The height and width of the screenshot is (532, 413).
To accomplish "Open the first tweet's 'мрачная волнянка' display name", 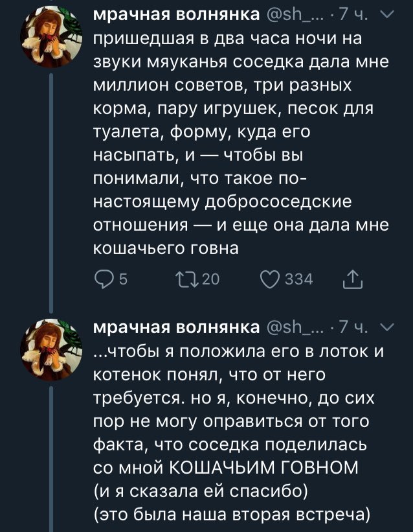I will [176, 15].
